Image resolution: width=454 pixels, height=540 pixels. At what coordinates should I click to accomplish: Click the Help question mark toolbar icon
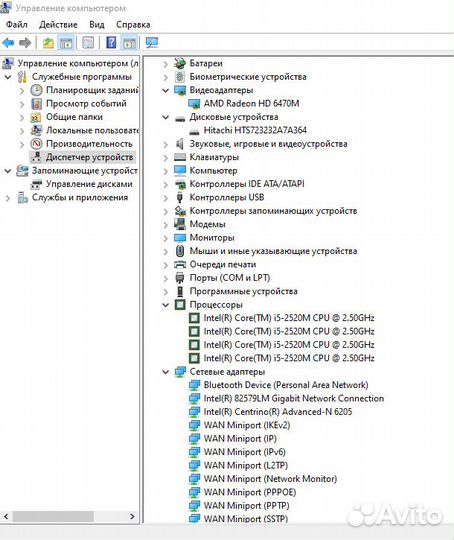click(x=111, y=43)
